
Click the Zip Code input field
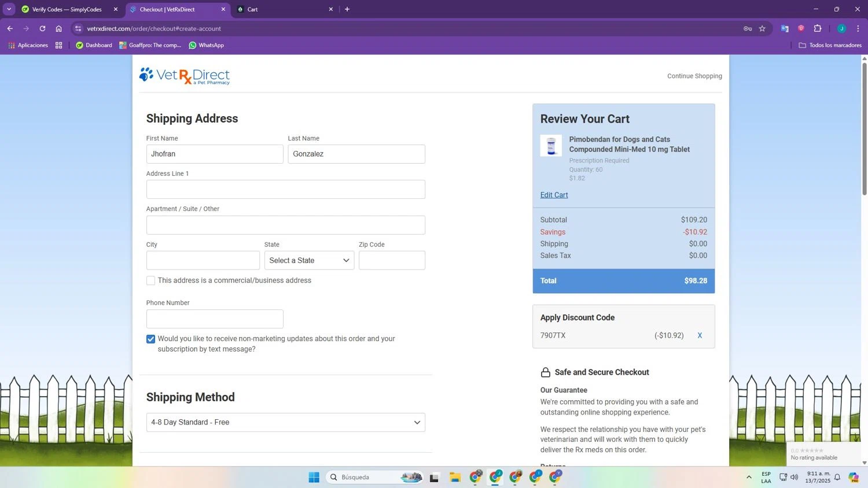click(392, 260)
